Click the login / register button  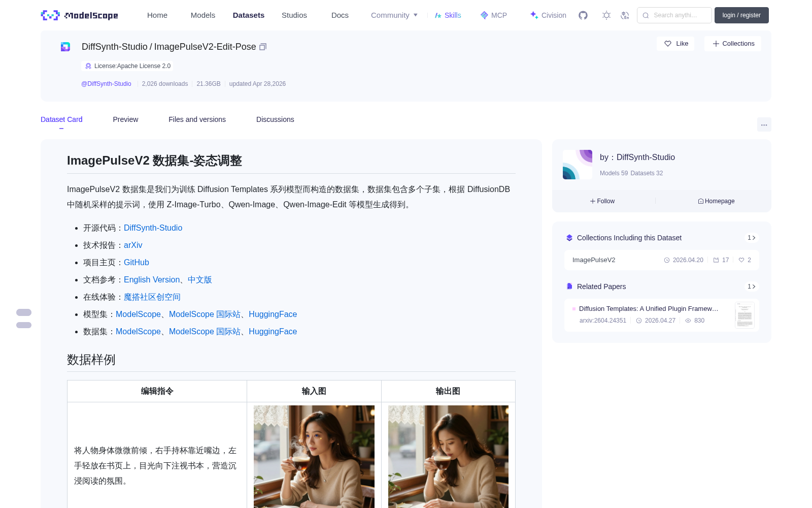[741, 15]
